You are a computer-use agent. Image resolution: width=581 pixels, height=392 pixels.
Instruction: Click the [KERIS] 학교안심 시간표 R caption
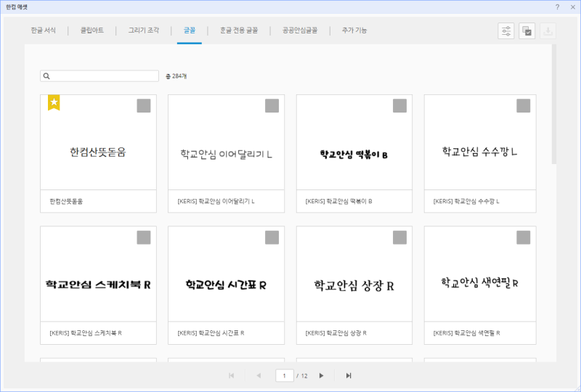(211, 333)
